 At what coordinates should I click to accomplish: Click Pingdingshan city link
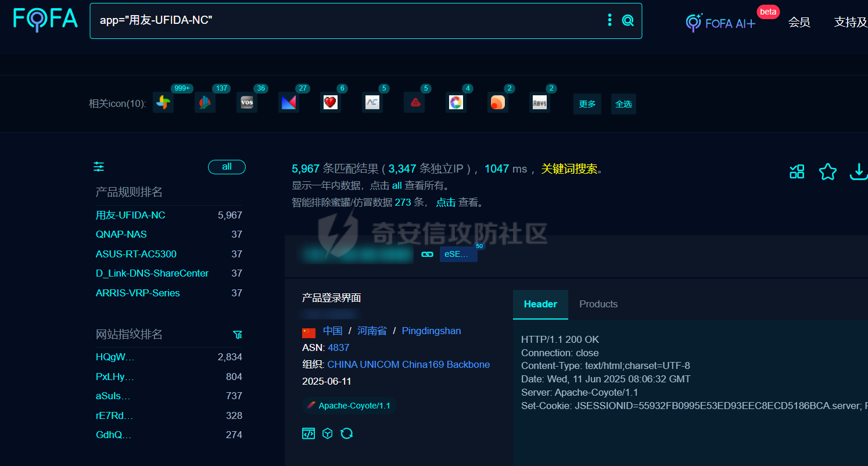tap(431, 331)
